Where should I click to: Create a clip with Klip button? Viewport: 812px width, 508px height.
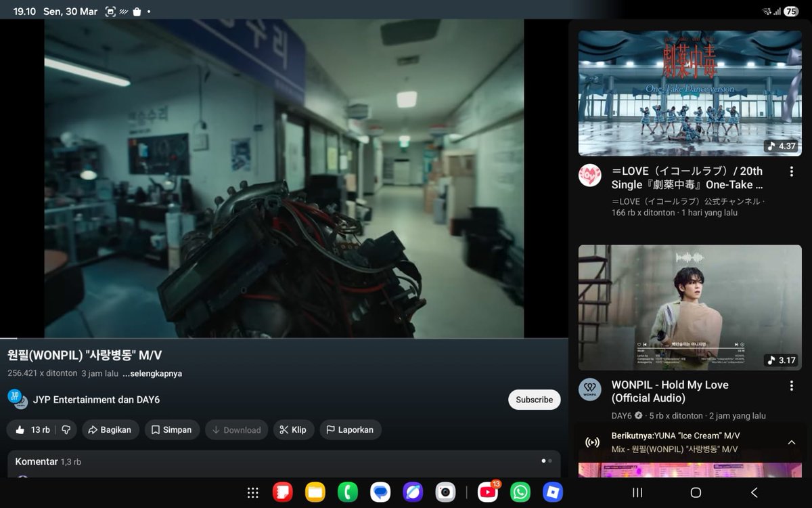(294, 429)
